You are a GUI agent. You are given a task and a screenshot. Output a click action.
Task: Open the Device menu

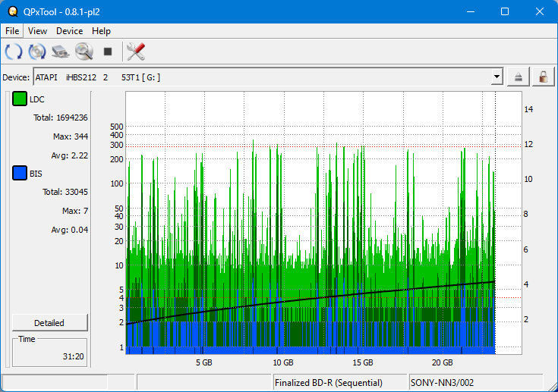point(69,31)
